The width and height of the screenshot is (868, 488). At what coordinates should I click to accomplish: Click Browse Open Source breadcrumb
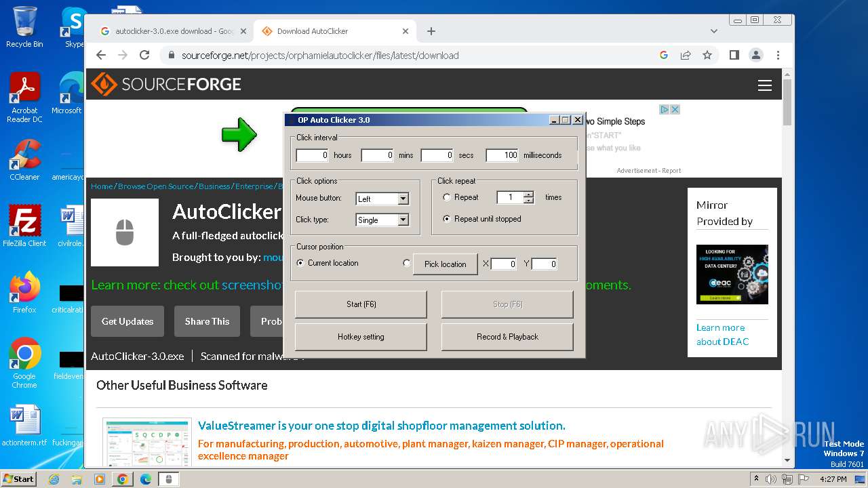click(156, 186)
